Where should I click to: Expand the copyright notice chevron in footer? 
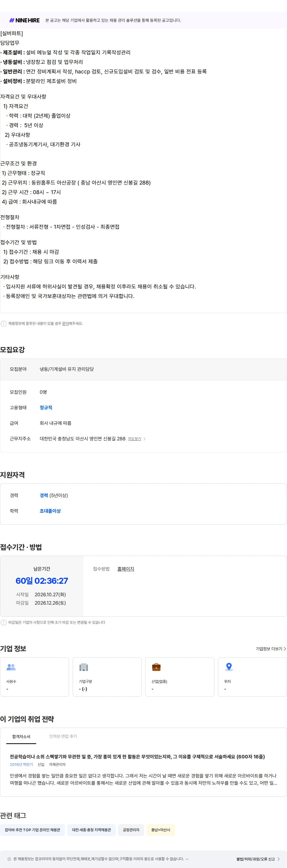tap(187, 859)
